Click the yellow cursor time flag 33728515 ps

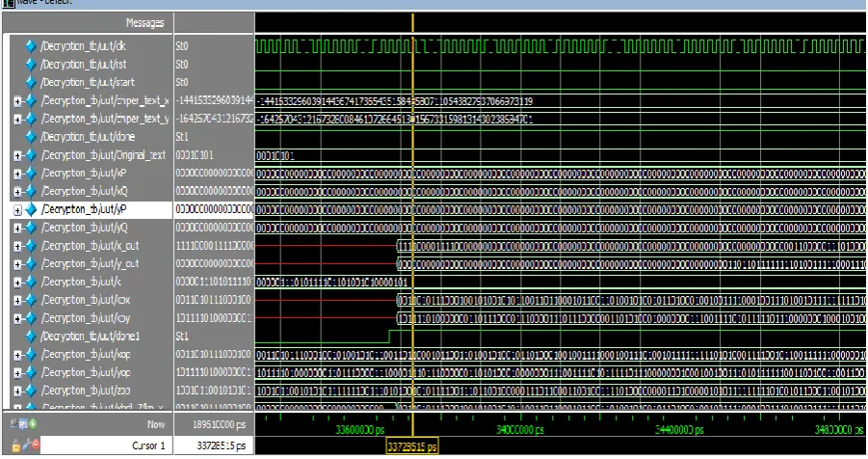click(412, 446)
